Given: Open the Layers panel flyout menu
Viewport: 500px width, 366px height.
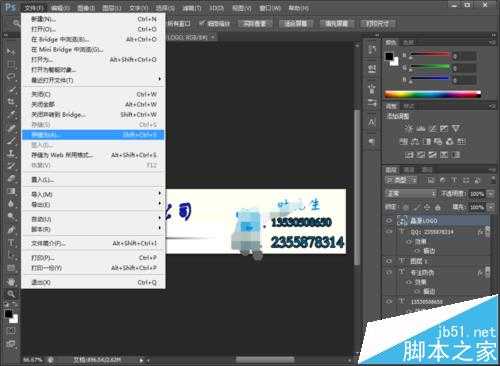Looking at the screenshot, I should click(492, 170).
